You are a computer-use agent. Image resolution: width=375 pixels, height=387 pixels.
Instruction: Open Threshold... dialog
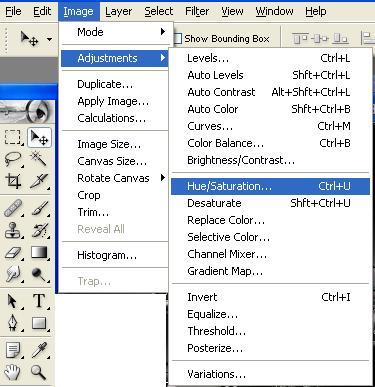click(x=270, y=331)
